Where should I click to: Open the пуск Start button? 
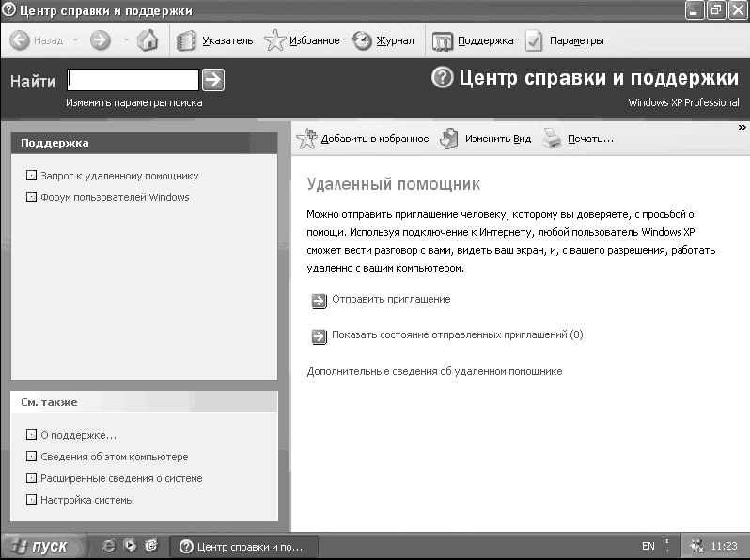(43, 546)
